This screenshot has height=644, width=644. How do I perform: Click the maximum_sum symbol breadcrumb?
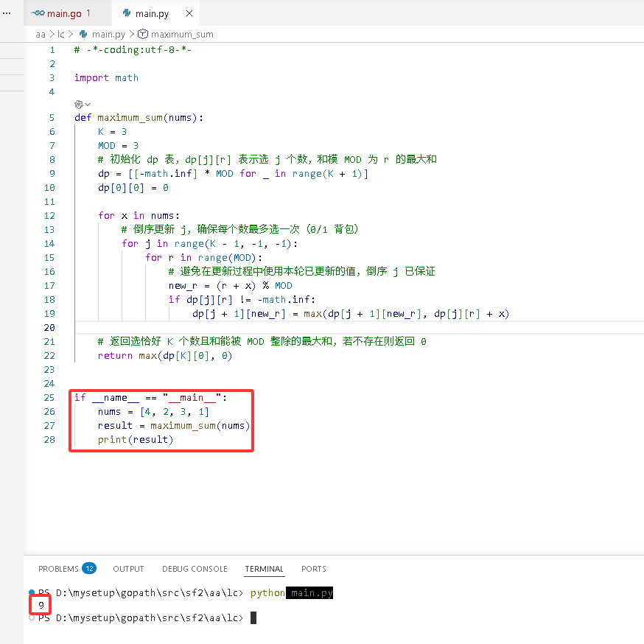(182, 34)
